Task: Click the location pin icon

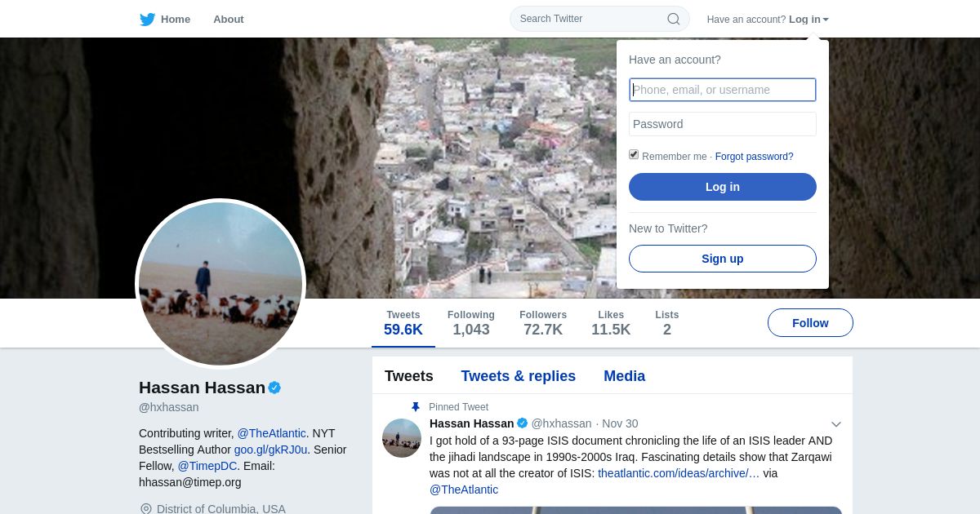Action: pyautogui.click(x=146, y=509)
